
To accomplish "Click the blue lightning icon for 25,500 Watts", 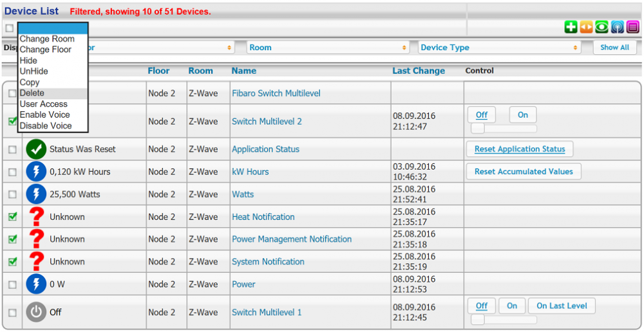I will [36, 194].
